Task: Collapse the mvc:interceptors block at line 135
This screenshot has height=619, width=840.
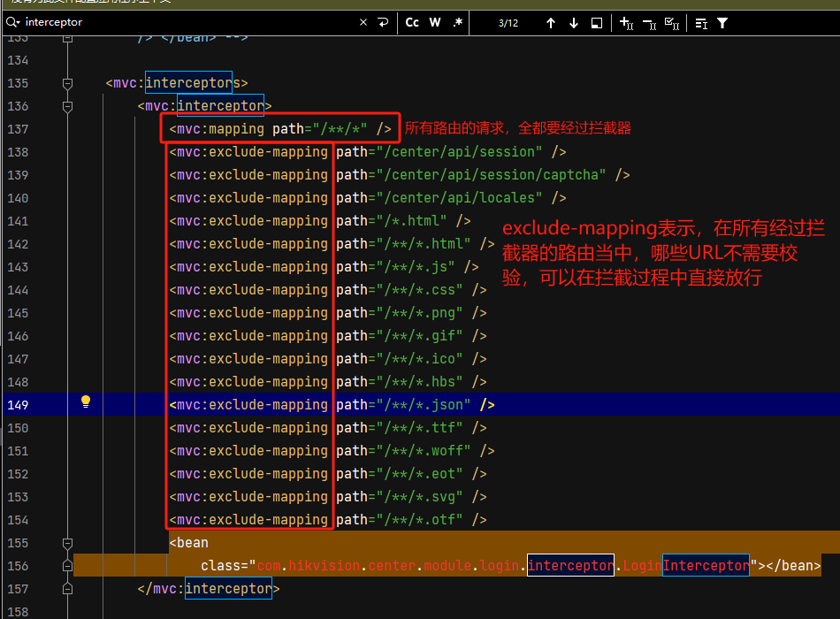Action: pos(67,83)
